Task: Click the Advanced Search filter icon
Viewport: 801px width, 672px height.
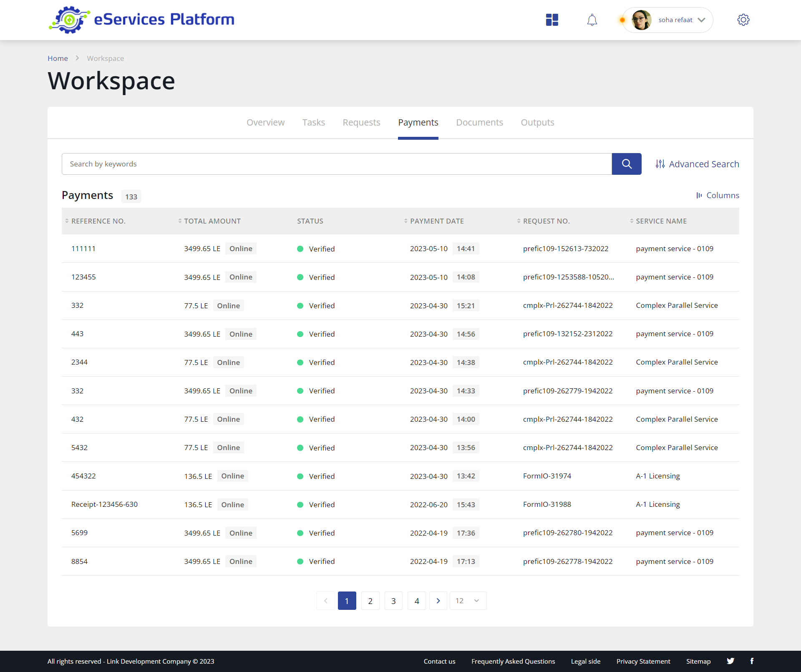Action: tap(660, 164)
